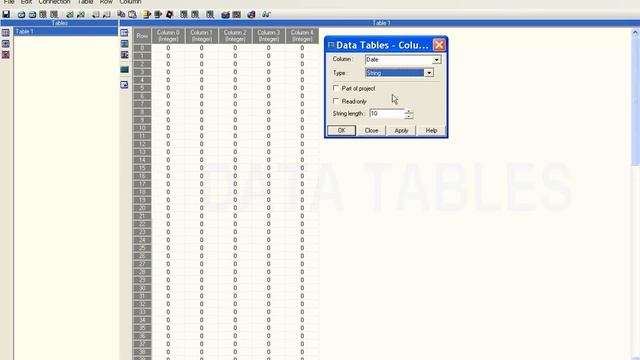The image size is (640, 360).
Task: Select Table 1 in the Tables list
Action: [66, 31]
